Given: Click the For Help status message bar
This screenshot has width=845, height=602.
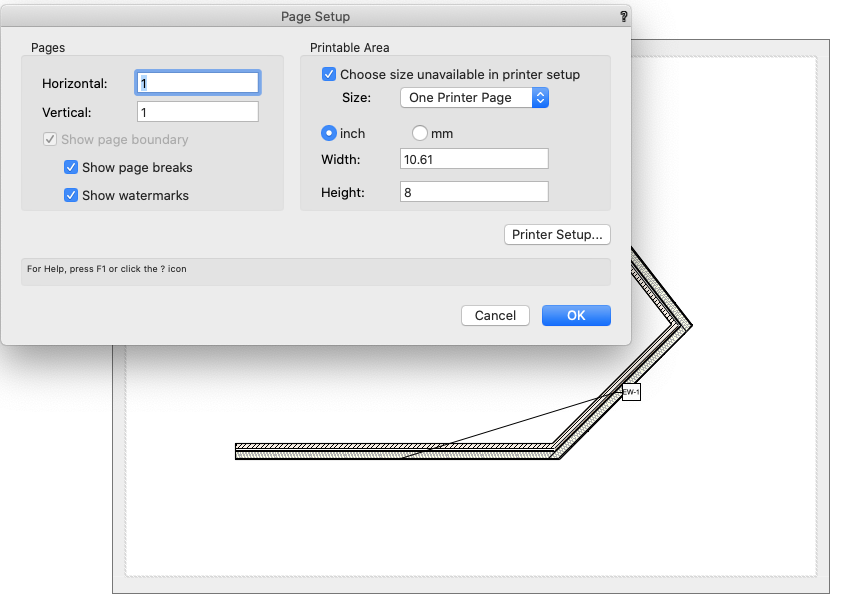Looking at the screenshot, I should pos(315,271).
